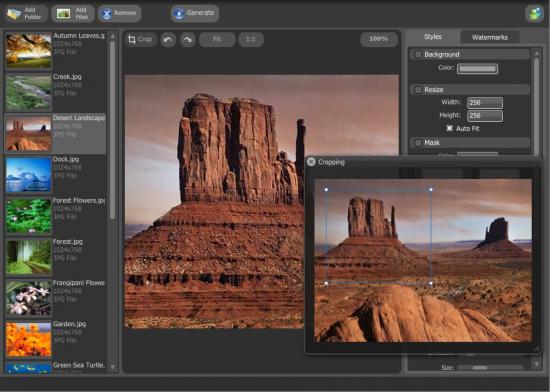Image resolution: width=550 pixels, height=392 pixels.
Task: Remove the selected image from the list
Action: coord(119,13)
